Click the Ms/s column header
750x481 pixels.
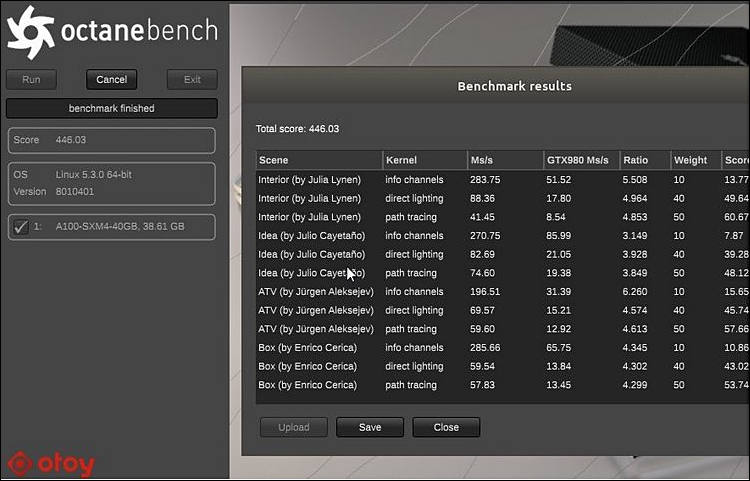point(505,160)
